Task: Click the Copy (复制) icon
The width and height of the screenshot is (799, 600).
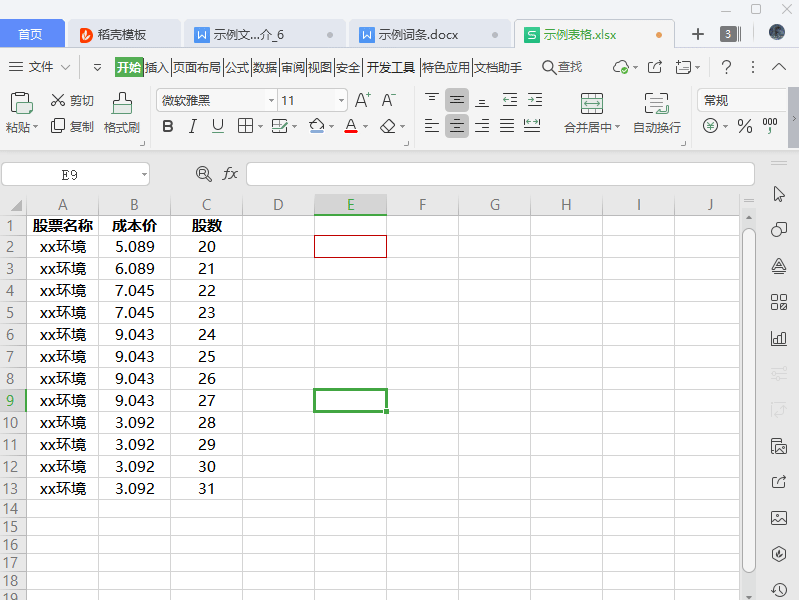Action: click(58, 126)
